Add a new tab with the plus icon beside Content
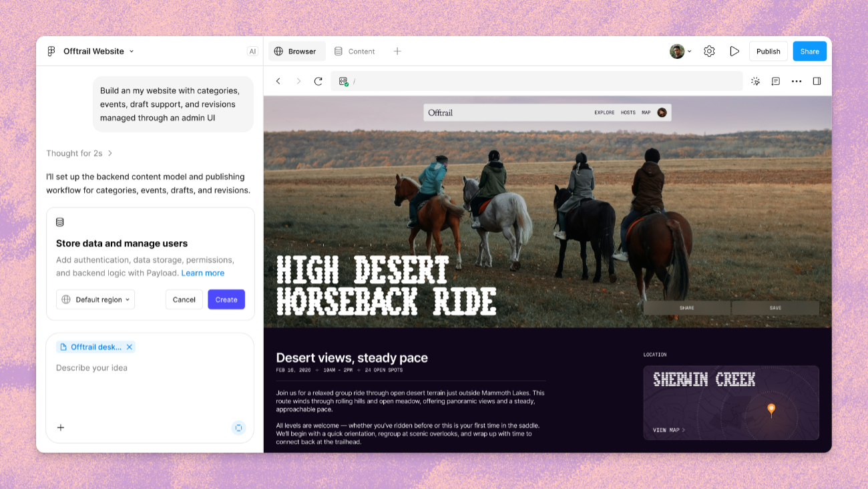This screenshot has width=868, height=489. point(397,51)
